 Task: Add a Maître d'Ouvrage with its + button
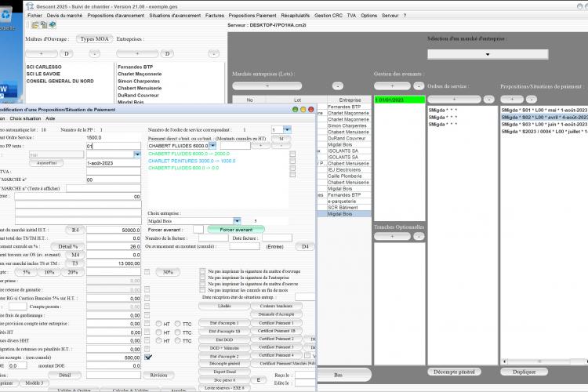click(x=42, y=53)
